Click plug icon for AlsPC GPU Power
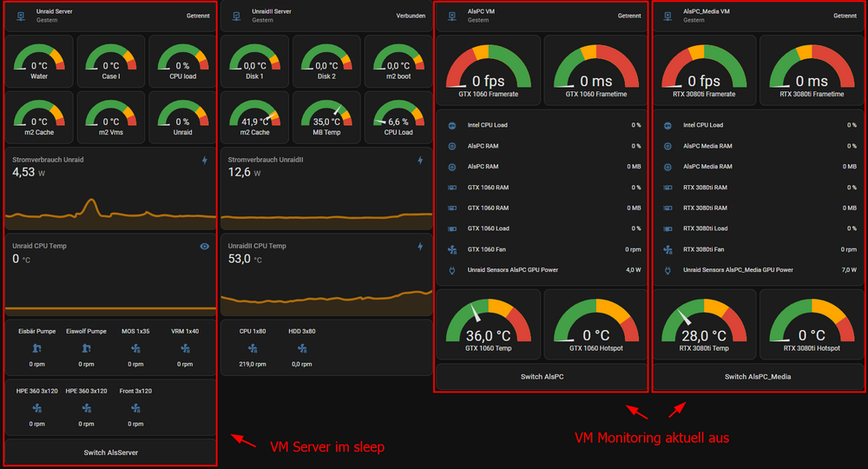868x469 pixels. (452, 270)
